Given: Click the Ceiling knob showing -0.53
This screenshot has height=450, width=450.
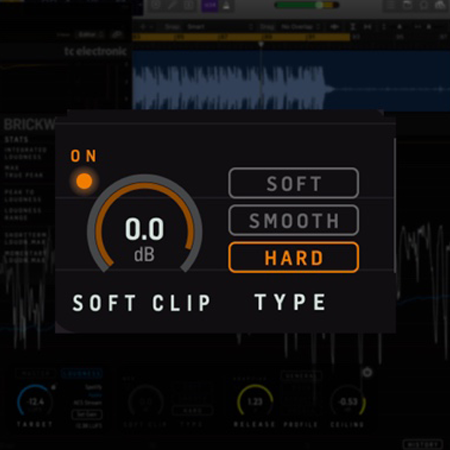Looking at the screenshot, I should (348, 401).
